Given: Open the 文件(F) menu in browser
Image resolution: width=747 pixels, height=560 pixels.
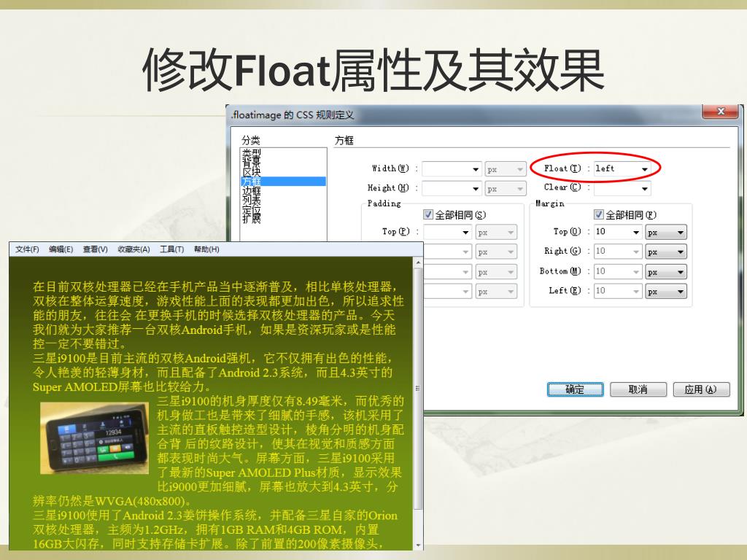Looking at the screenshot, I should (27, 249).
